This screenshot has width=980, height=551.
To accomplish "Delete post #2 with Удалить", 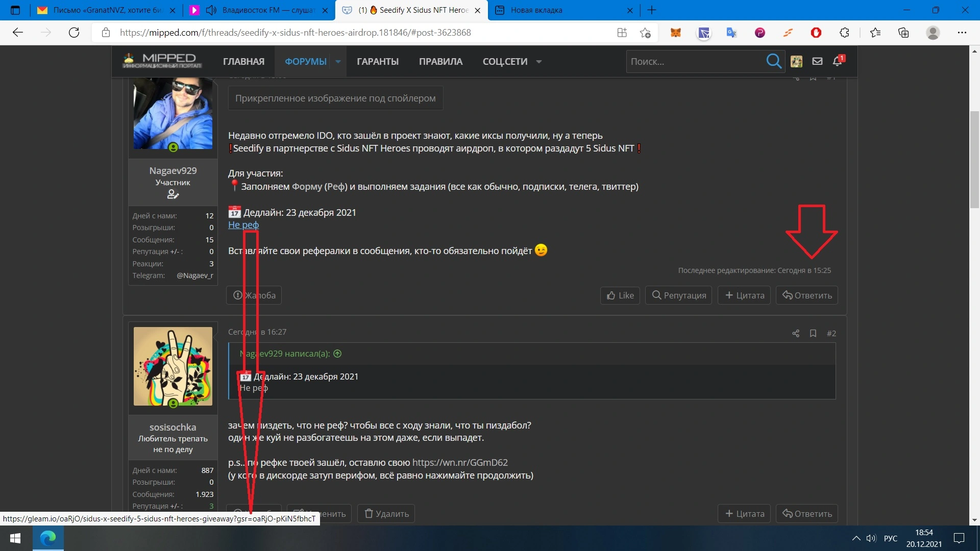I will 386,514.
